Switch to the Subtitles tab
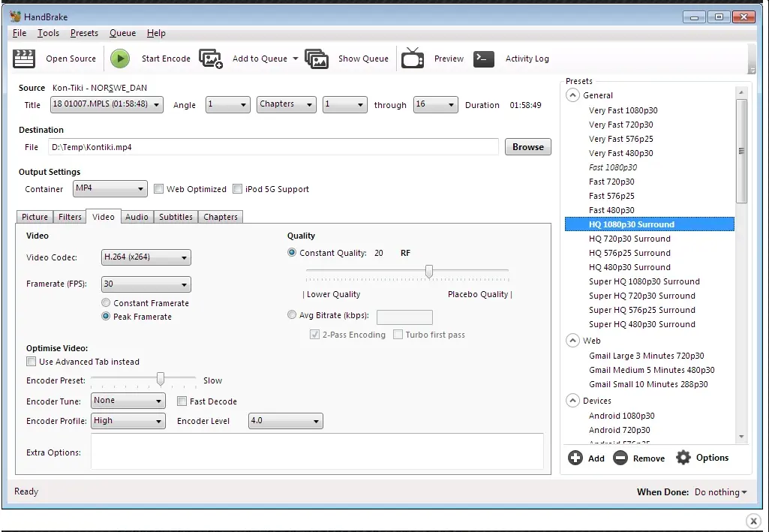769x532 pixels. [175, 217]
